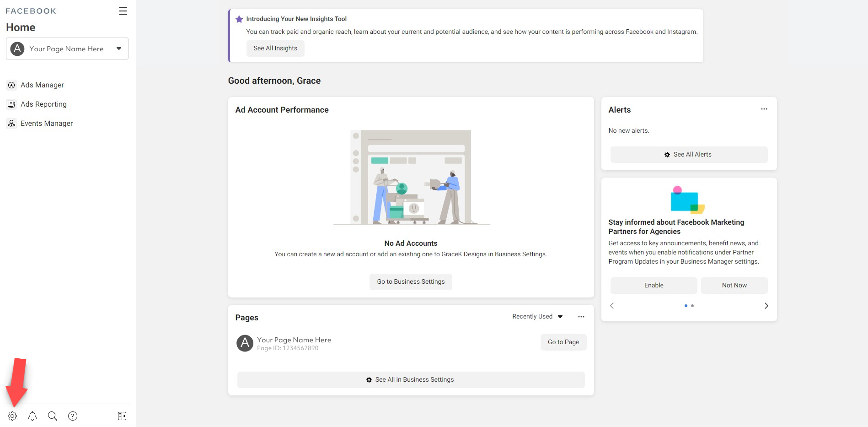868x427 pixels.
Task: Click the Your Page Name Here page title
Action: coord(294,340)
